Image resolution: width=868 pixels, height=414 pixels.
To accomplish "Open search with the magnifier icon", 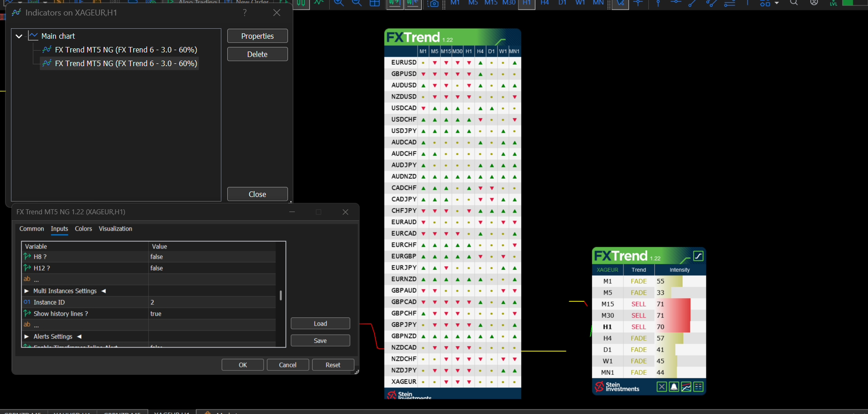I will pyautogui.click(x=794, y=3).
